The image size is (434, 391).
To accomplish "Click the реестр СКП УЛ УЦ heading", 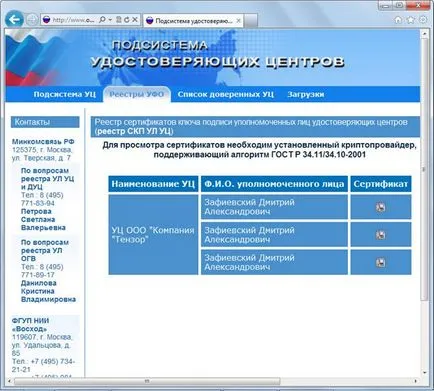I will click(x=135, y=131).
